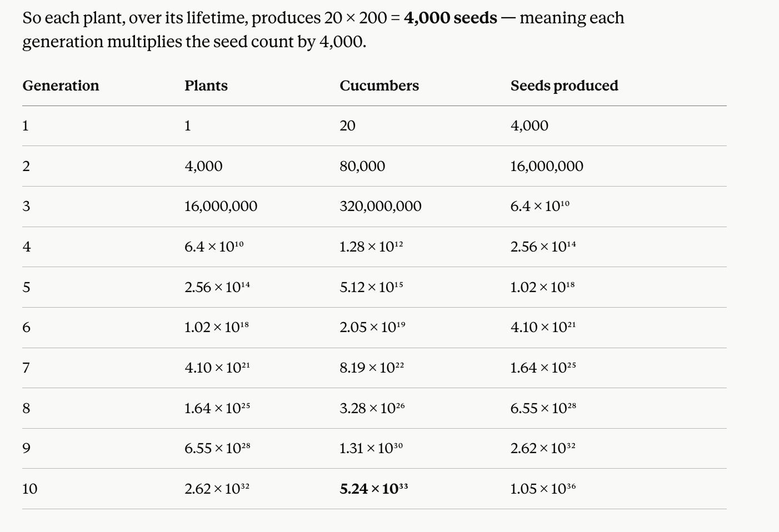Click the 20 cucumbers cell in generation 1
Viewport: 779px width, 532px height.
pyautogui.click(x=347, y=126)
